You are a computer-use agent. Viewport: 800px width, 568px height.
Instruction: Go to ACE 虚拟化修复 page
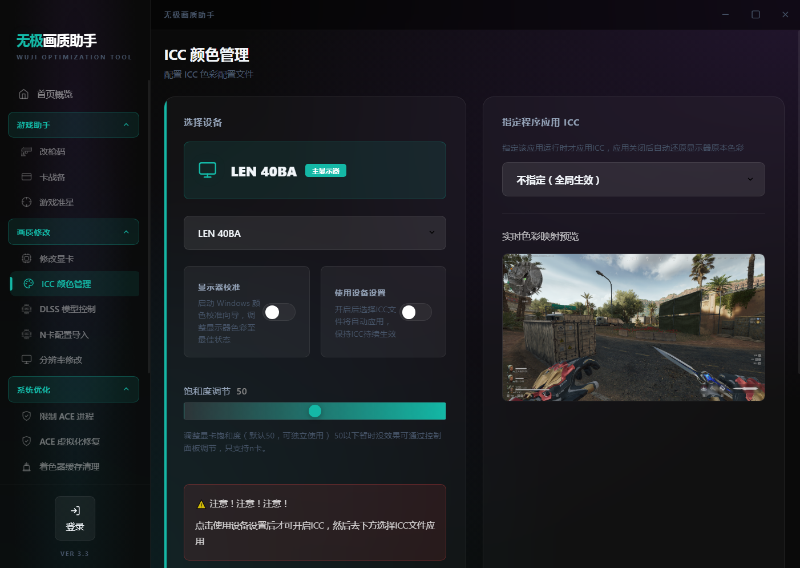click(68, 441)
